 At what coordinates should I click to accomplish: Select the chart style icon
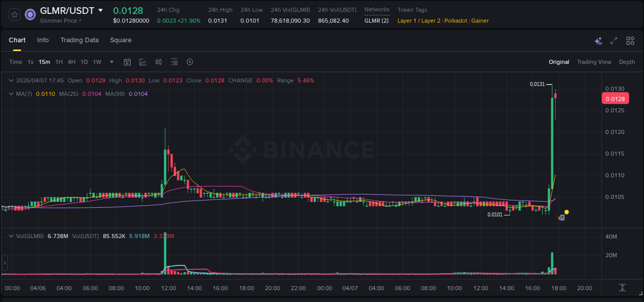(x=143, y=62)
